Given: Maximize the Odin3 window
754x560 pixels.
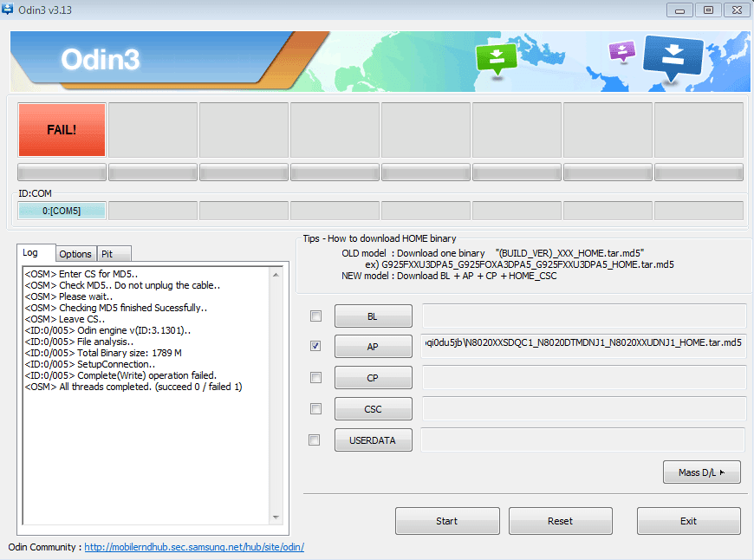Looking at the screenshot, I should click(708, 10).
